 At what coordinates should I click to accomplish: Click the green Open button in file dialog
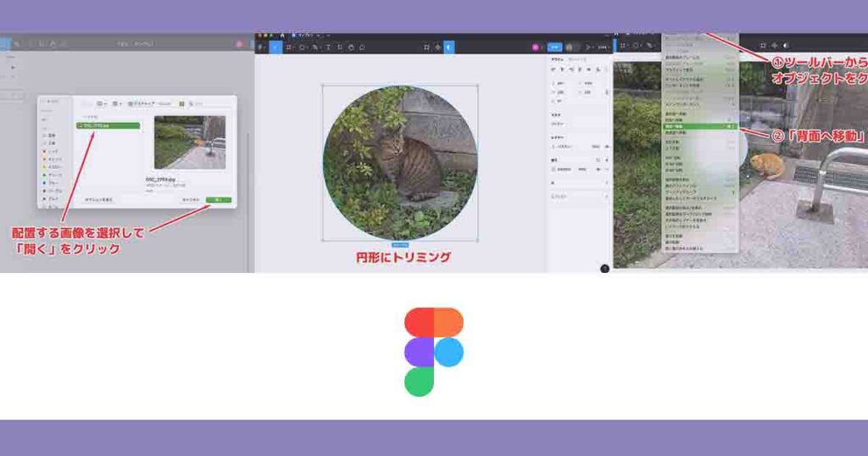pos(219,200)
